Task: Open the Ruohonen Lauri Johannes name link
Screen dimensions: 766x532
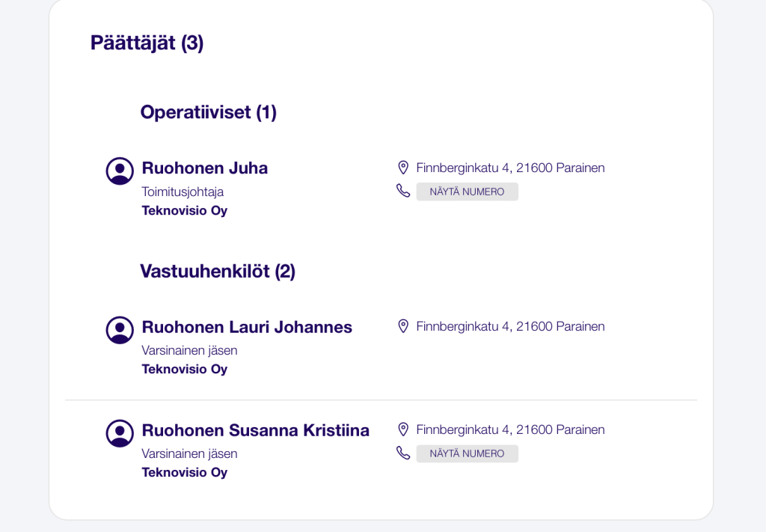Action: (x=247, y=327)
